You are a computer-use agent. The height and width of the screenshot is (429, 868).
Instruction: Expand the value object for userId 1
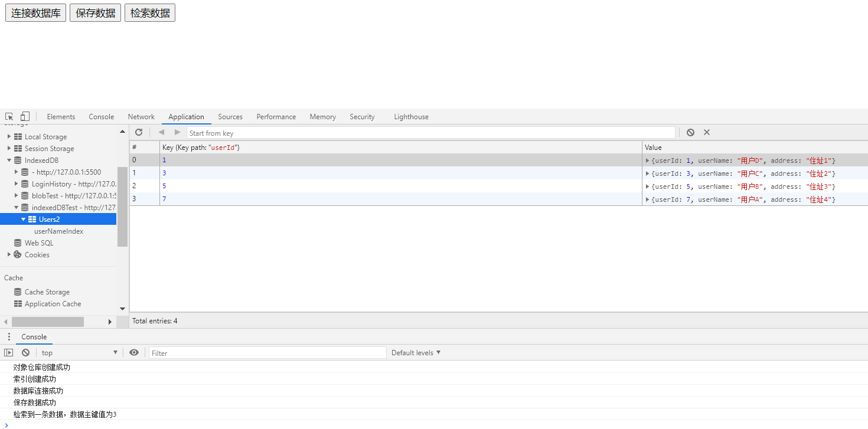click(x=648, y=161)
